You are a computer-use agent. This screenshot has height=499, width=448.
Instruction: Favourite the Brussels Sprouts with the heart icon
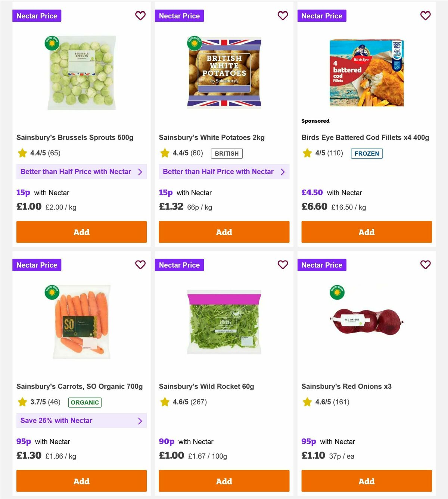(140, 16)
